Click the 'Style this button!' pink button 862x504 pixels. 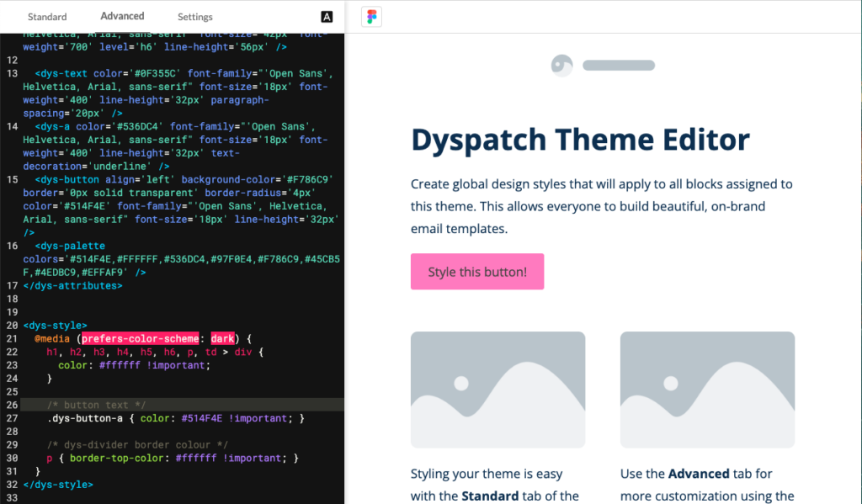(477, 272)
